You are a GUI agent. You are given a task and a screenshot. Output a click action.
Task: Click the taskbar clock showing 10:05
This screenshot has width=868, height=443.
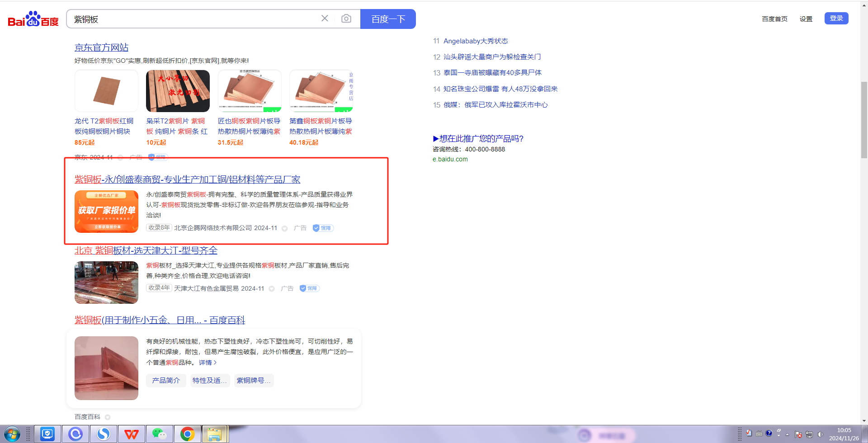844,434
